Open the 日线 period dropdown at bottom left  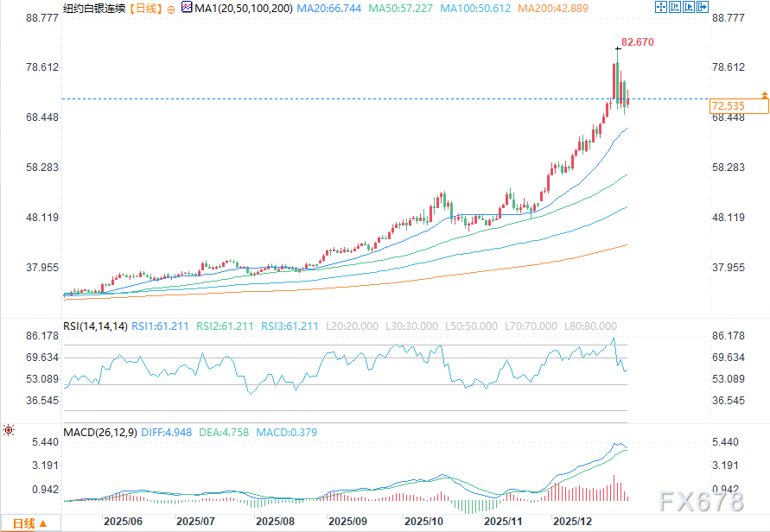coord(30,523)
